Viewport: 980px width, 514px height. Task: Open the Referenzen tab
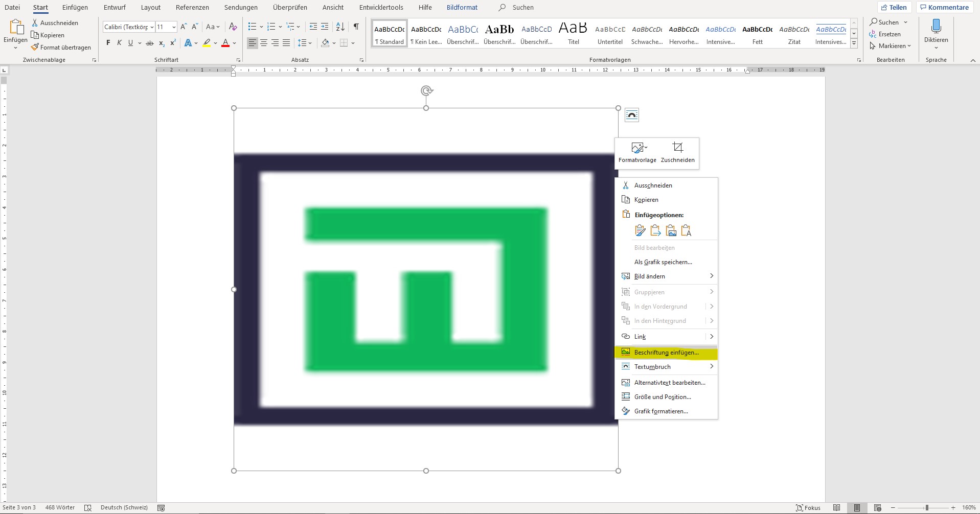tap(192, 7)
